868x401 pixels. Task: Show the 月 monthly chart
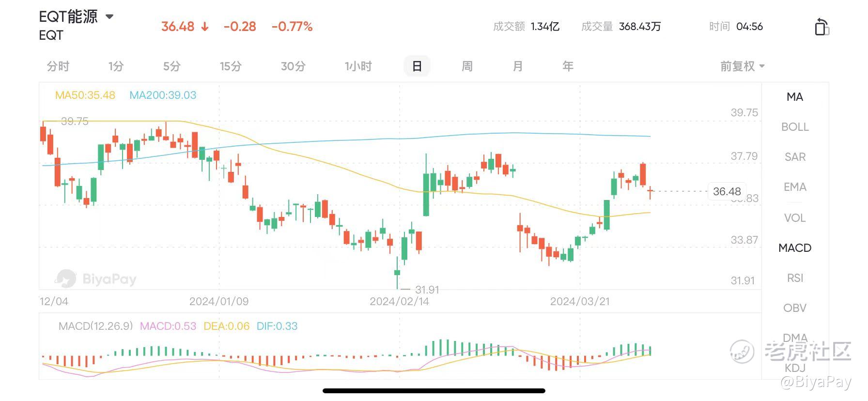(518, 66)
